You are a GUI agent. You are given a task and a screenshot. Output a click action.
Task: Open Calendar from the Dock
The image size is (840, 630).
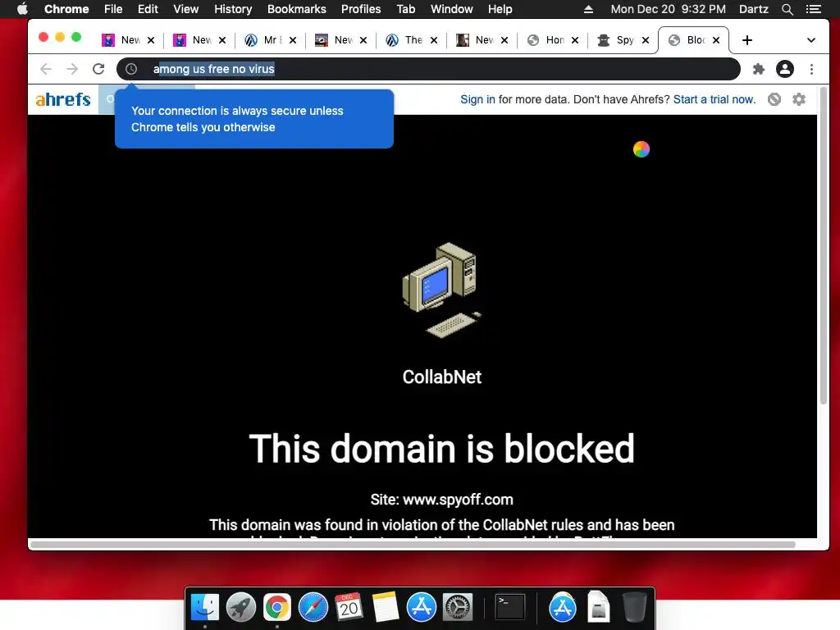pyautogui.click(x=349, y=607)
